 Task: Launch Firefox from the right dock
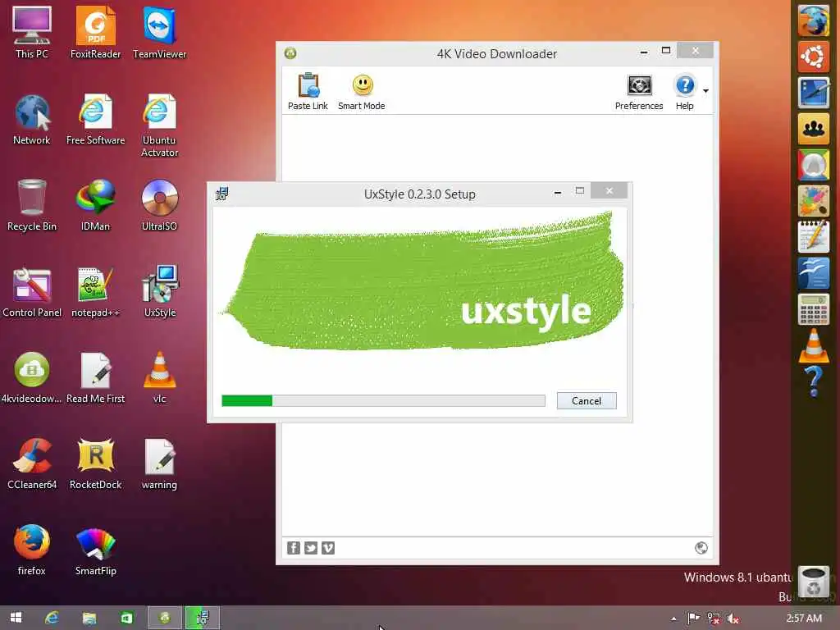click(813, 21)
